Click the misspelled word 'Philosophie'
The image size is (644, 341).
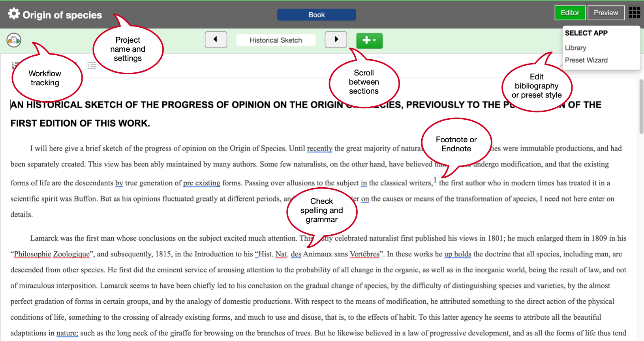[32, 254]
